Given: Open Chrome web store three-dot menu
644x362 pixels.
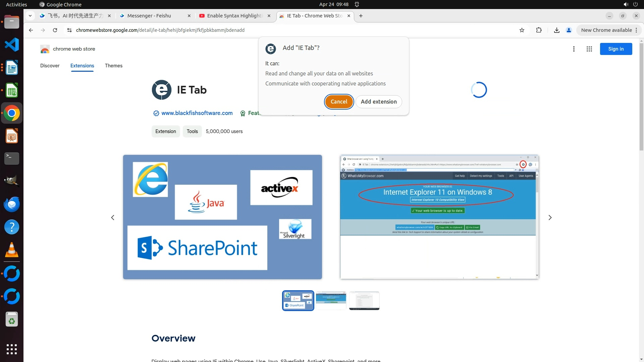Looking at the screenshot, I should pyautogui.click(x=574, y=49).
